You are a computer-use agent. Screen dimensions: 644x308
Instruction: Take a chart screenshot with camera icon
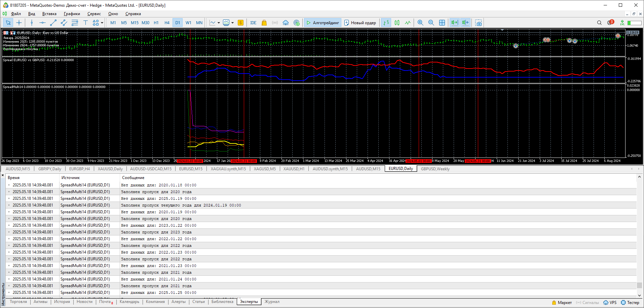point(479,23)
